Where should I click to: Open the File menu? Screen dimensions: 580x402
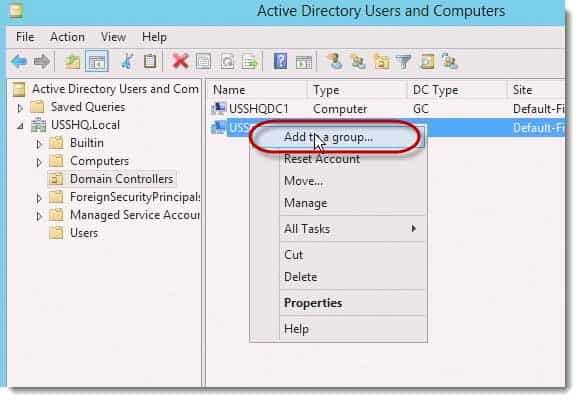25,37
